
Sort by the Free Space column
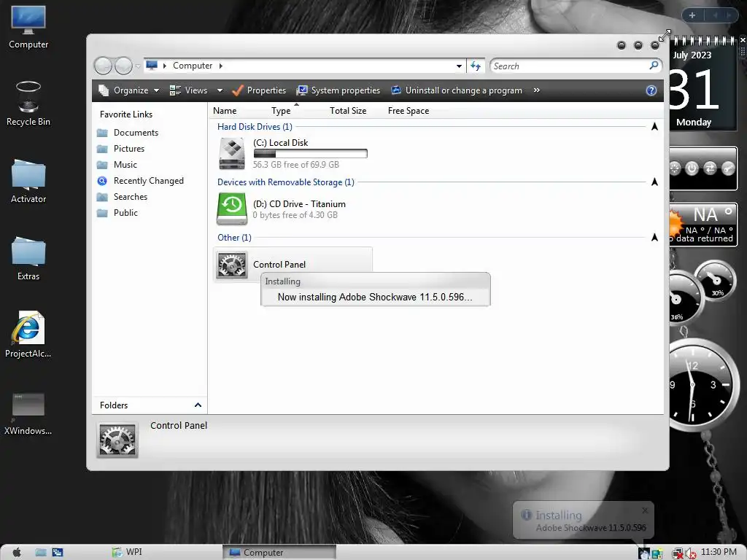(x=409, y=111)
